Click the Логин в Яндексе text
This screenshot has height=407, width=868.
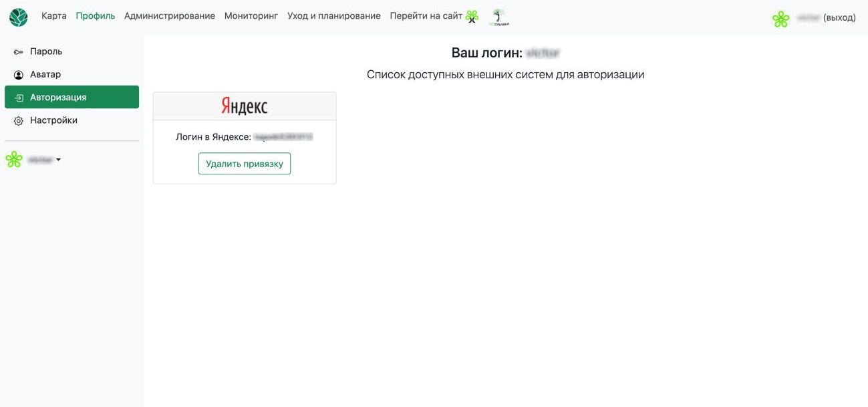point(213,137)
